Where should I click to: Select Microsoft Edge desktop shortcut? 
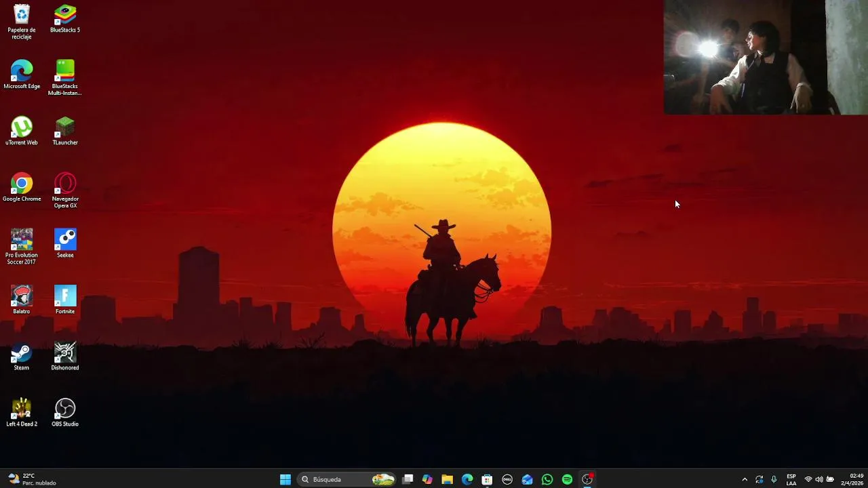pos(22,75)
